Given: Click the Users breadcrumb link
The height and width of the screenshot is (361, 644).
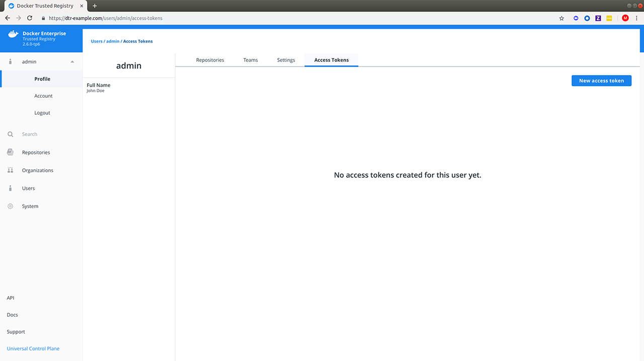Looking at the screenshot, I should click(x=96, y=41).
